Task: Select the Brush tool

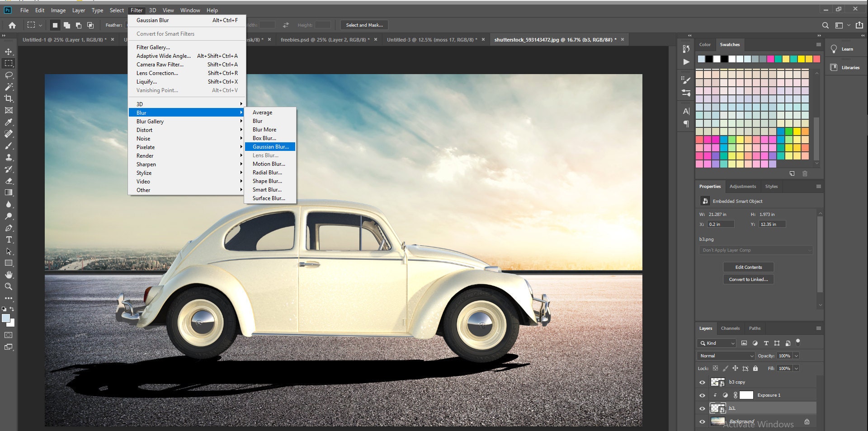Action: [x=9, y=145]
